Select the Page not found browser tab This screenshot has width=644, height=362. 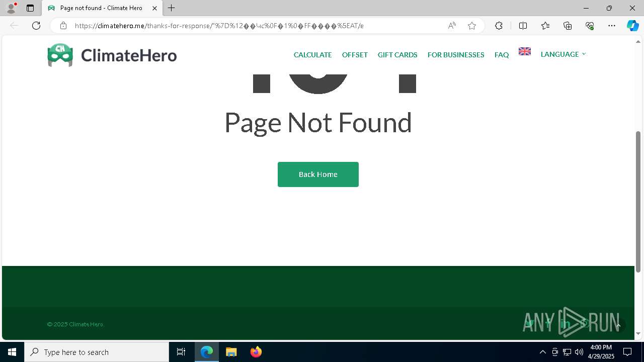point(102,8)
